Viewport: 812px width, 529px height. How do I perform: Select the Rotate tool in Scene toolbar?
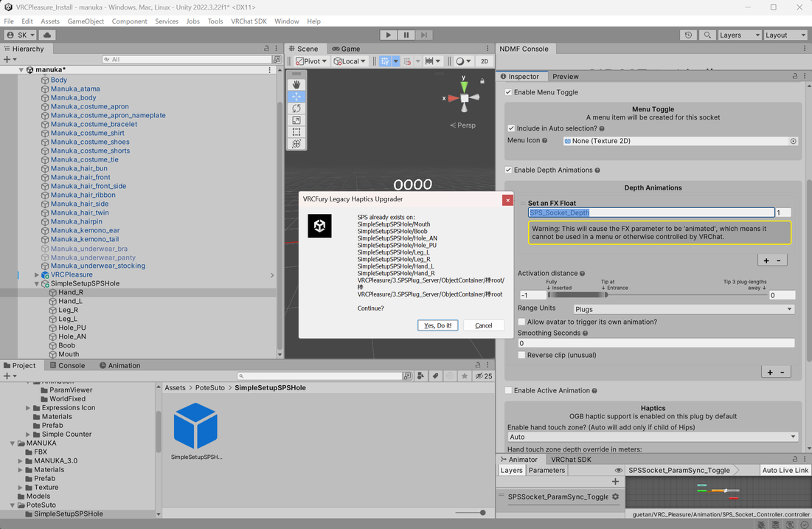296,108
